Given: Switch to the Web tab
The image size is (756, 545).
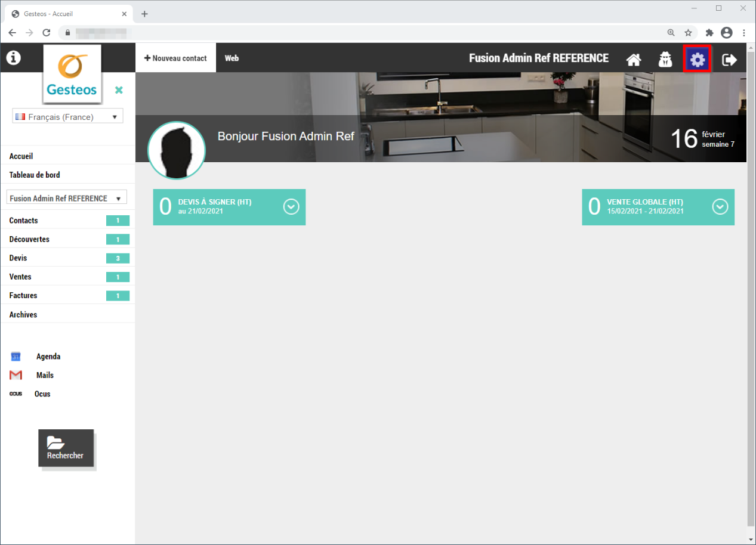Looking at the screenshot, I should 232,58.
